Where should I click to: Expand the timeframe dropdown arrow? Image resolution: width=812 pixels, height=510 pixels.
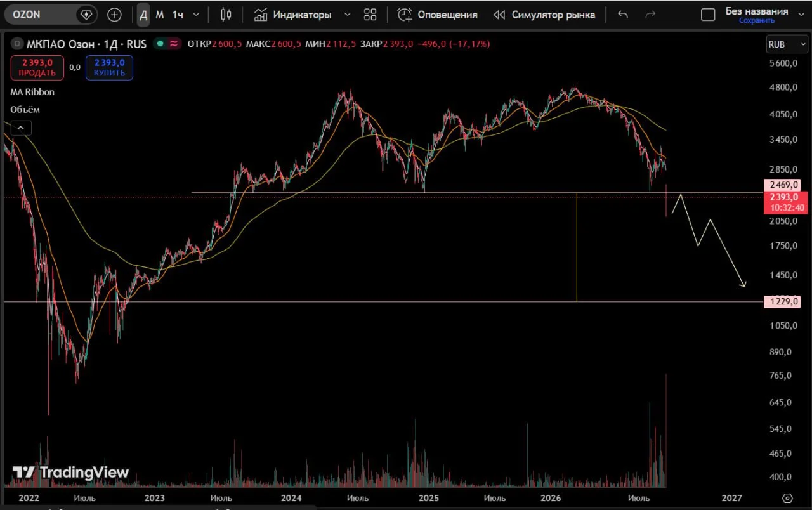click(x=195, y=15)
